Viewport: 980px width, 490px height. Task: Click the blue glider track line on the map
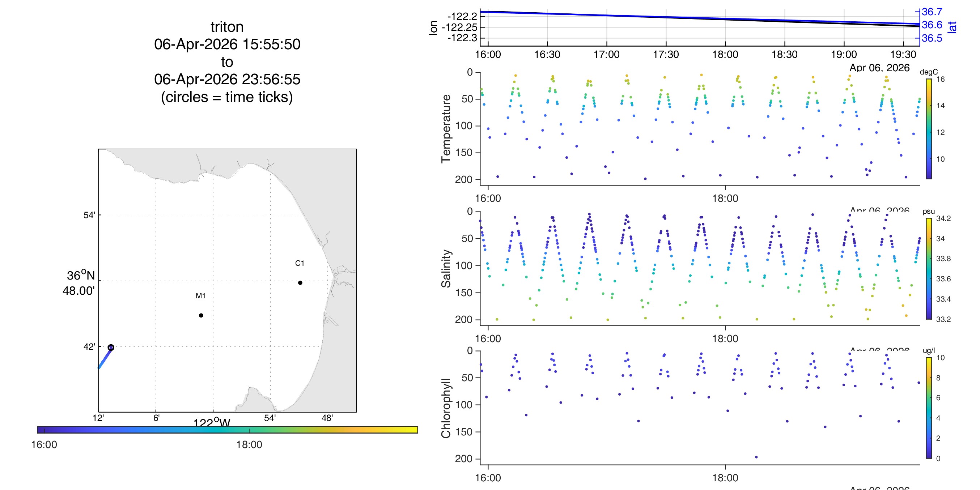[x=105, y=358]
